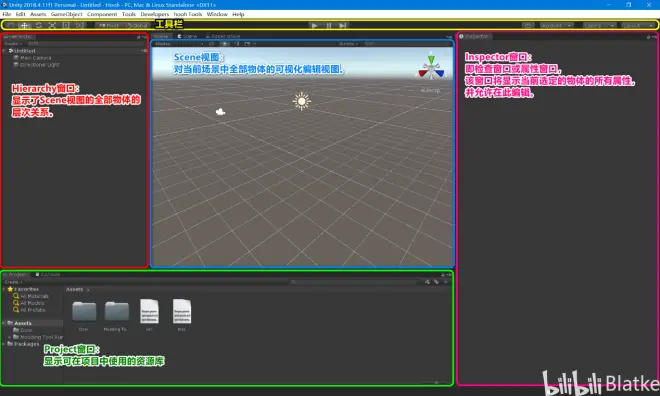Select the Move tool in the toolbar

[x=24, y=25]
